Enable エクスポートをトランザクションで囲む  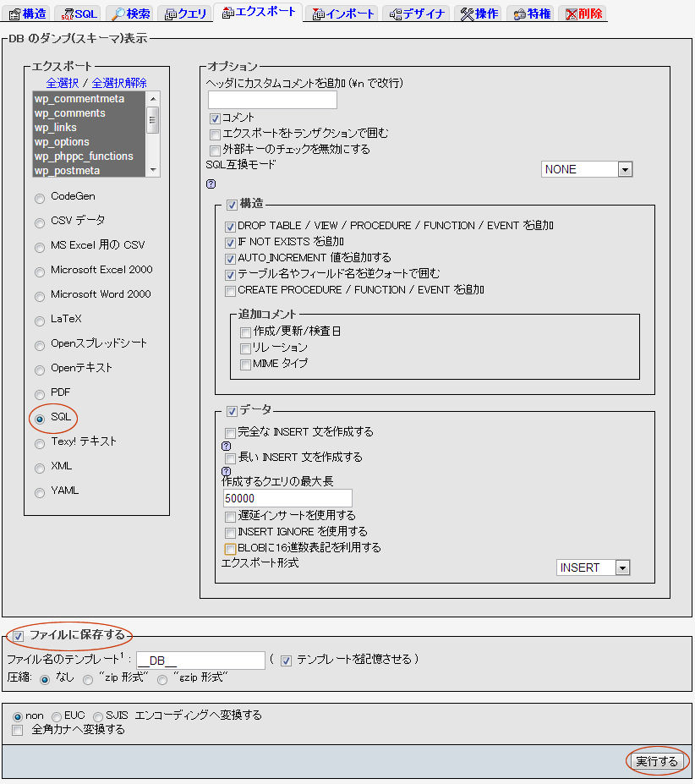pos(215,134)
